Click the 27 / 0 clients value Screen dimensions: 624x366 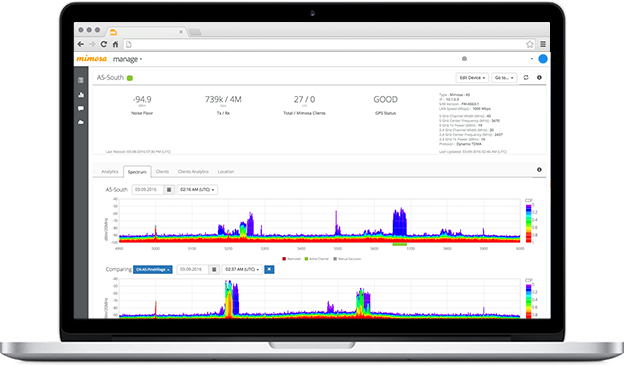click(304, 99)
